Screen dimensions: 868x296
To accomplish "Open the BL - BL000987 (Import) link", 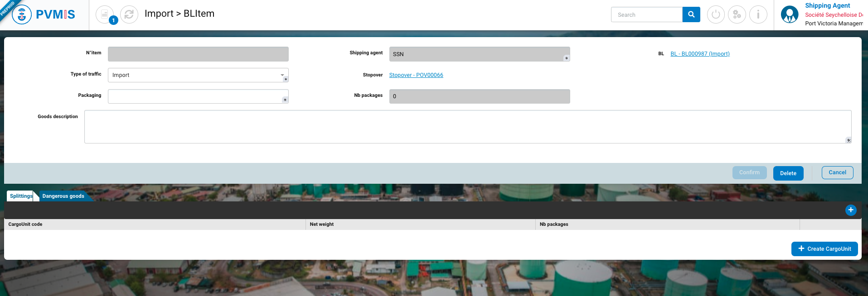I will [x=700, y=54].
